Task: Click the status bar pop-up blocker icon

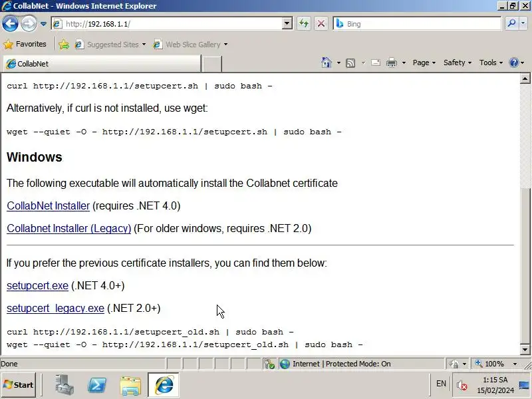Action: (270, 364)
